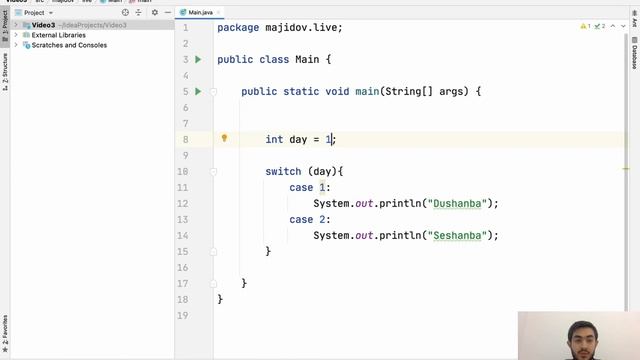The image size is (640, 360).
Task: Open Project panel gear options
Action: (155, 13)
